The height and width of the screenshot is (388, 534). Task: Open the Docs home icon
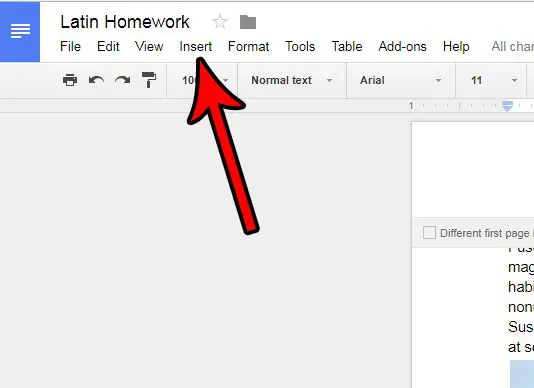[20, 32]
